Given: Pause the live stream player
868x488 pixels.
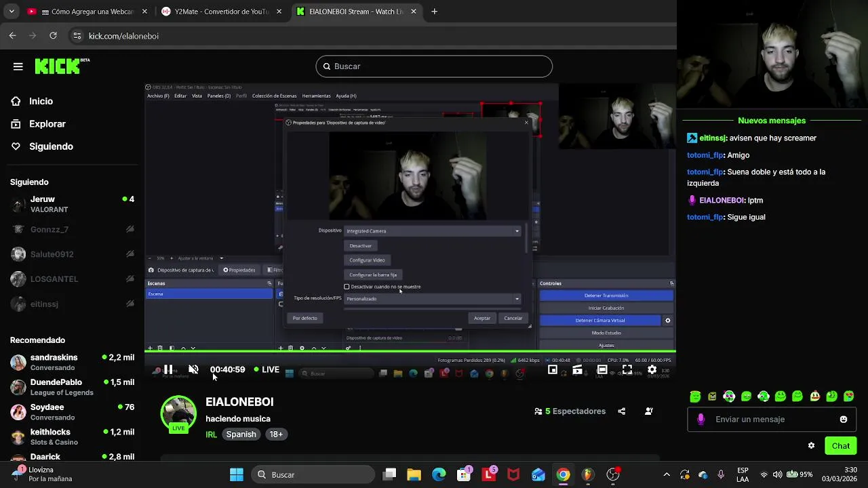Looking at the screenshot, I should point(168,369).
